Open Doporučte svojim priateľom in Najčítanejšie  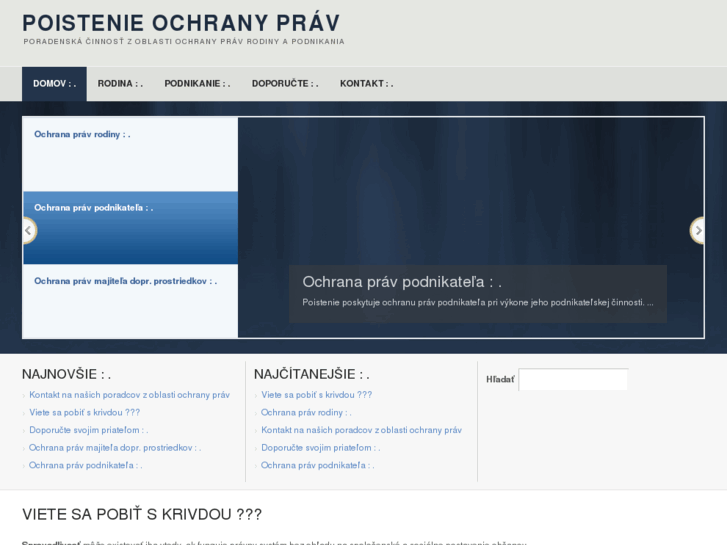(320, 448)
